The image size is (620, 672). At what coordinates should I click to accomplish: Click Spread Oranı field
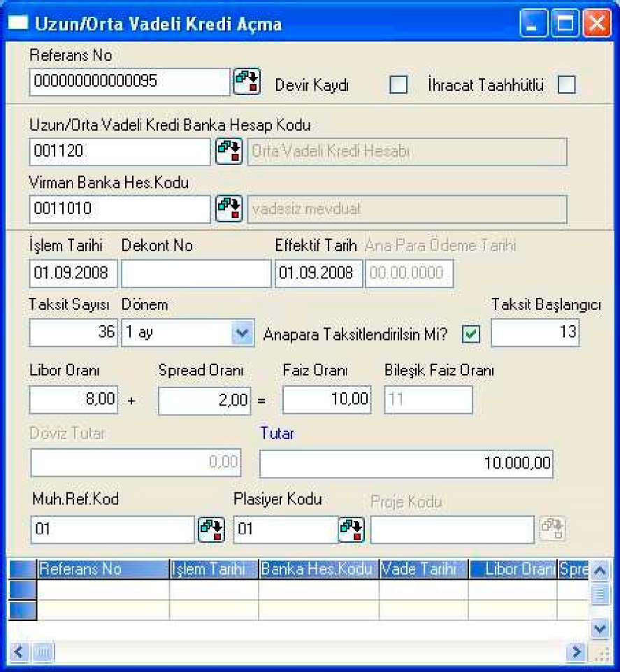point(204,400)
